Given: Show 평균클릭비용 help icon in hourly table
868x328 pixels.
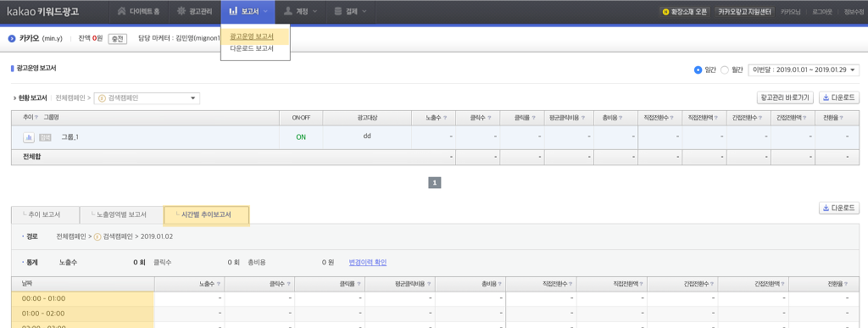Looking at the screenshot, I should pyautogui.click(x=430, y=284).
